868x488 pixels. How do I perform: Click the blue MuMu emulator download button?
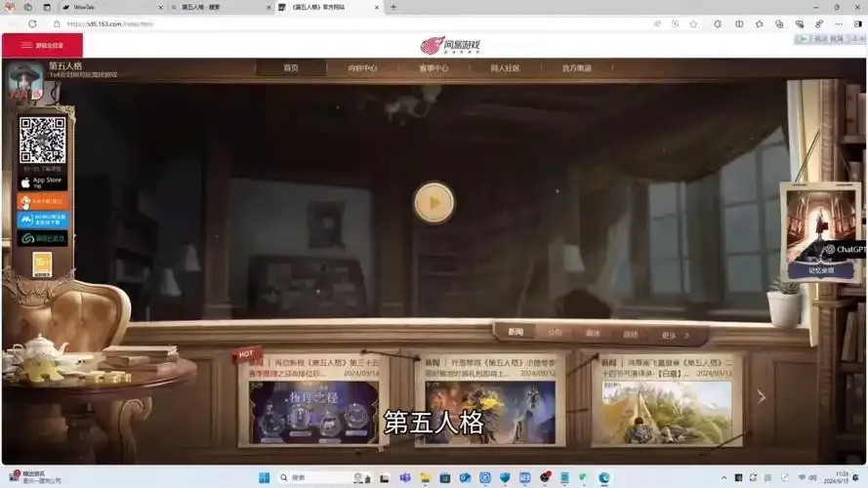coord(43,220)
